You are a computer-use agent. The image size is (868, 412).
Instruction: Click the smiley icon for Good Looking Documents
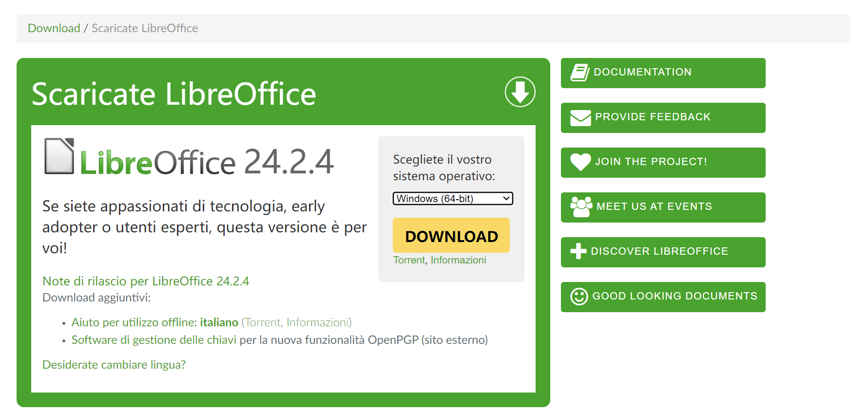(x=579, y=296)
